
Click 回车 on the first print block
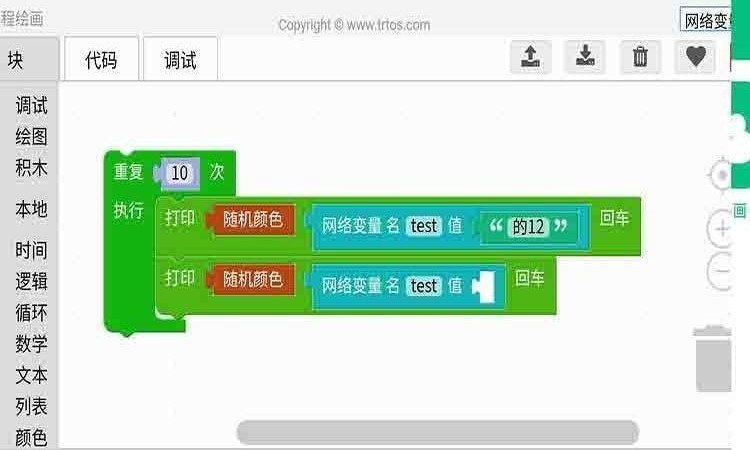pyautogui.click(x=615, y=218)
